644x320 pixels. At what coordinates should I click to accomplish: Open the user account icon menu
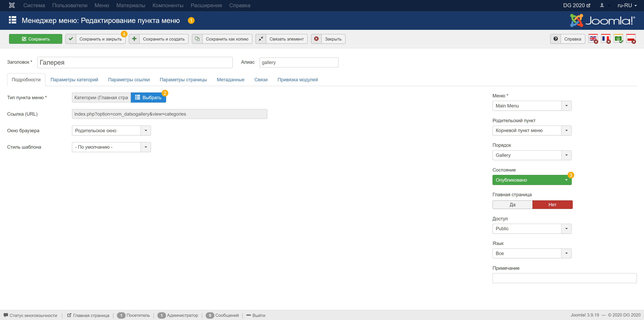click(x=605, y=5)
